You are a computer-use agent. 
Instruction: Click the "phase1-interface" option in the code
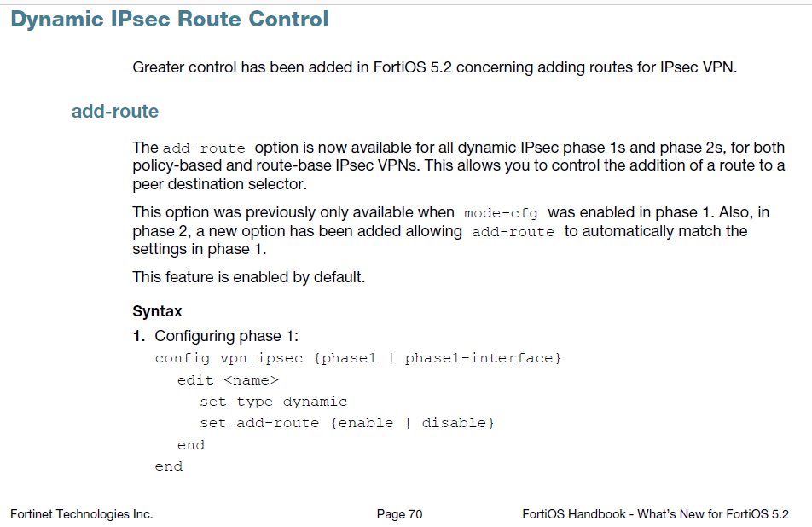click(478, 358)
